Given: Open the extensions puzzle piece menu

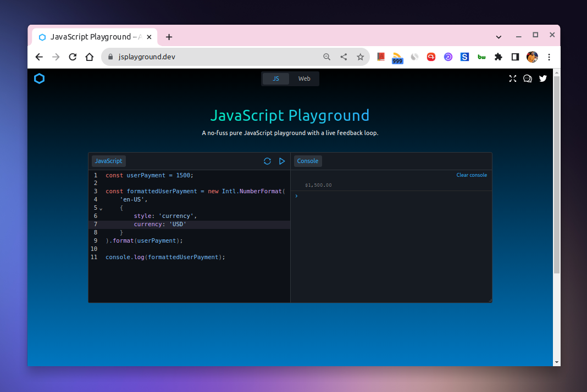Looking at the screenshot, I should tap(499, 57).
